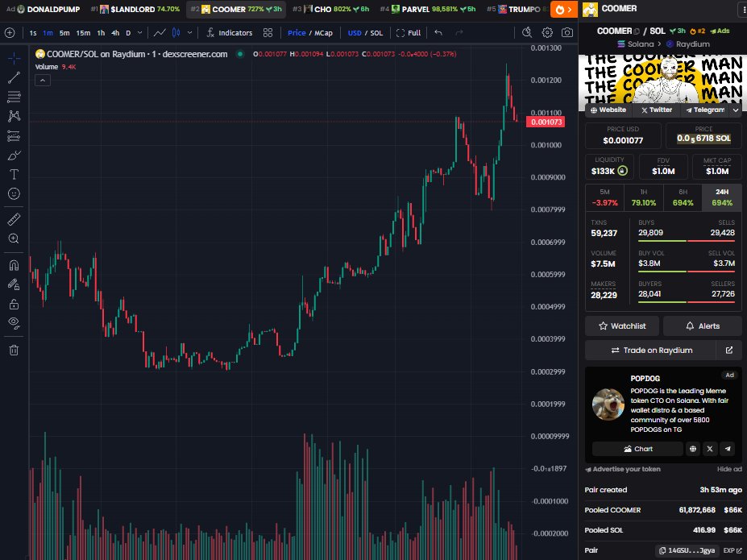Select the D daily timeframe
The width and height of the screenshot is (747, 560).
(128, 33)
